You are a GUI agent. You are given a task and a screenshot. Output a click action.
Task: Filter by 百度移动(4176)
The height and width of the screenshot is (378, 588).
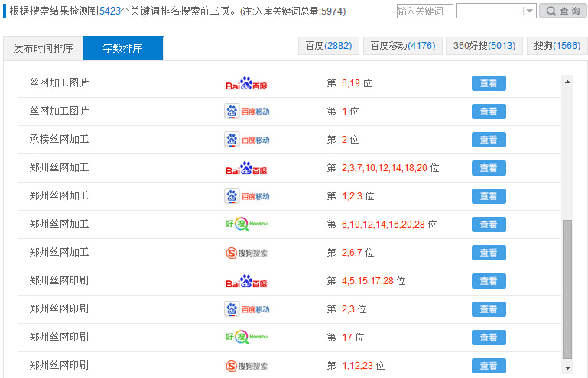pos(403,46)
